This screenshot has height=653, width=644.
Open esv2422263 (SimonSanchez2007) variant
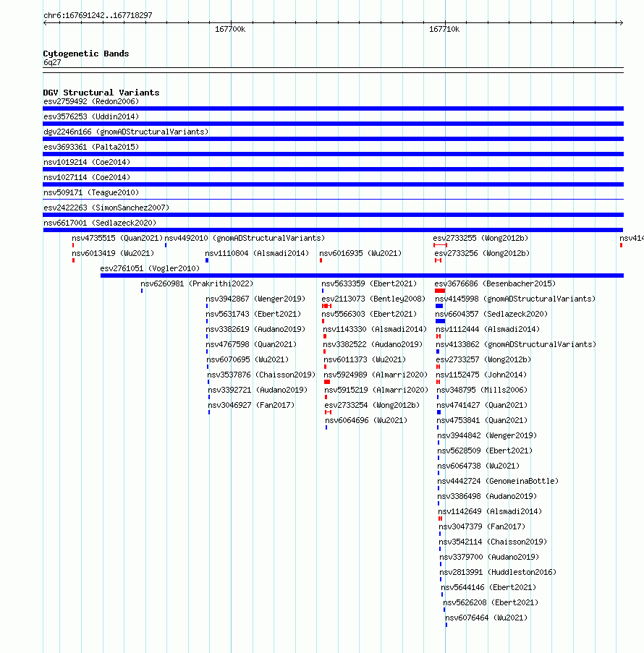pyautogui.click(x=106, y=208)
